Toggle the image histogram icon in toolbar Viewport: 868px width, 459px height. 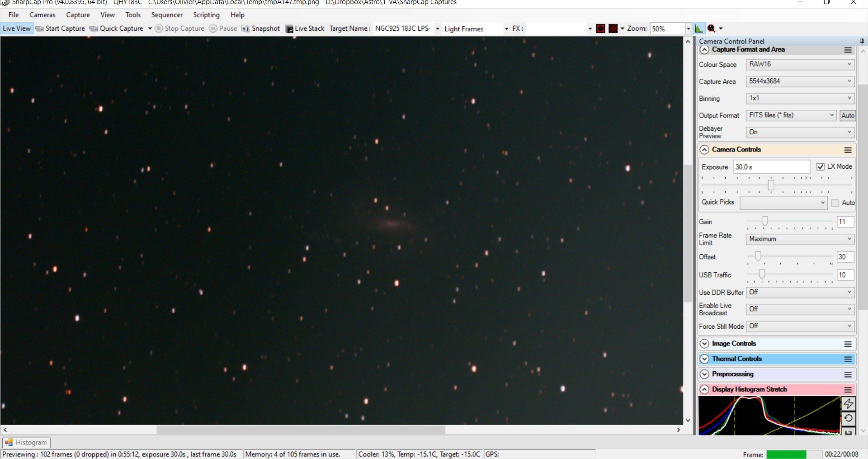point(699,28)
